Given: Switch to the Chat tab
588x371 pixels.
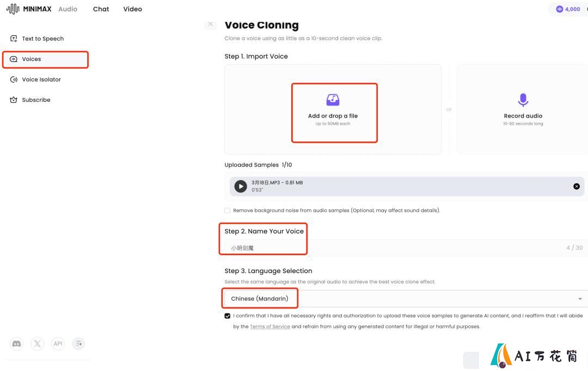Looking at the screenshot, I should pyautogui.click(x=101, y=9).
